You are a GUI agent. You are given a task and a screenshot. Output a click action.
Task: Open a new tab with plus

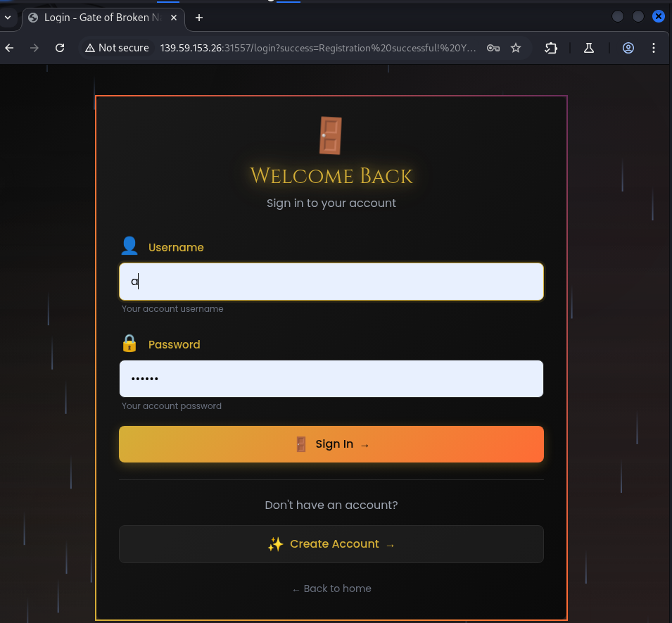click(x=199, y=18)
